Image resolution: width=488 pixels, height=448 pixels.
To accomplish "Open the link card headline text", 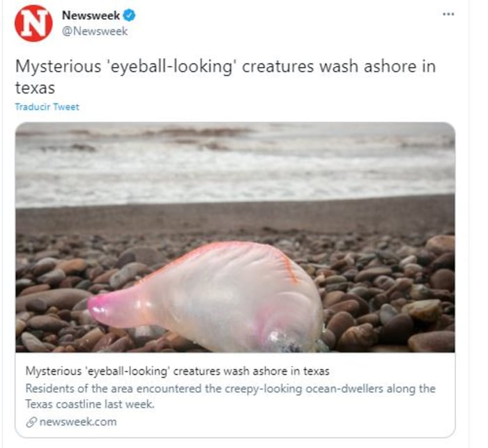I will [x=177, y=371].
